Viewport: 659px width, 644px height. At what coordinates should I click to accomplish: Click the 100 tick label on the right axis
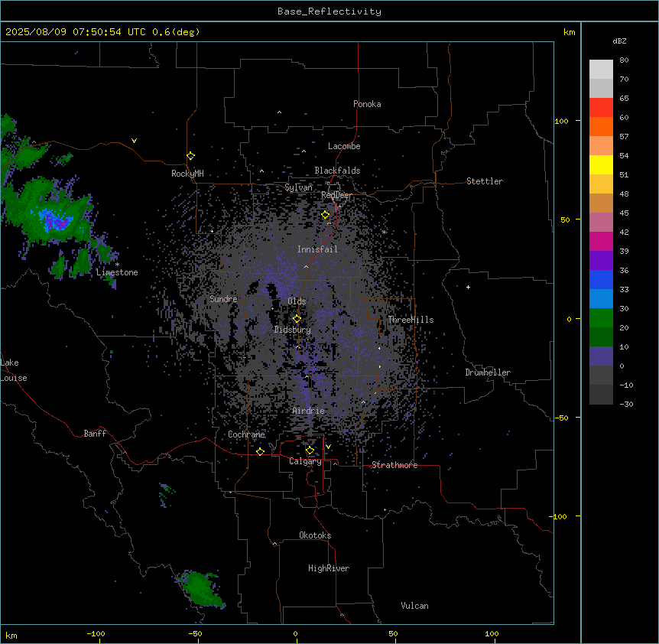point(561,121)
